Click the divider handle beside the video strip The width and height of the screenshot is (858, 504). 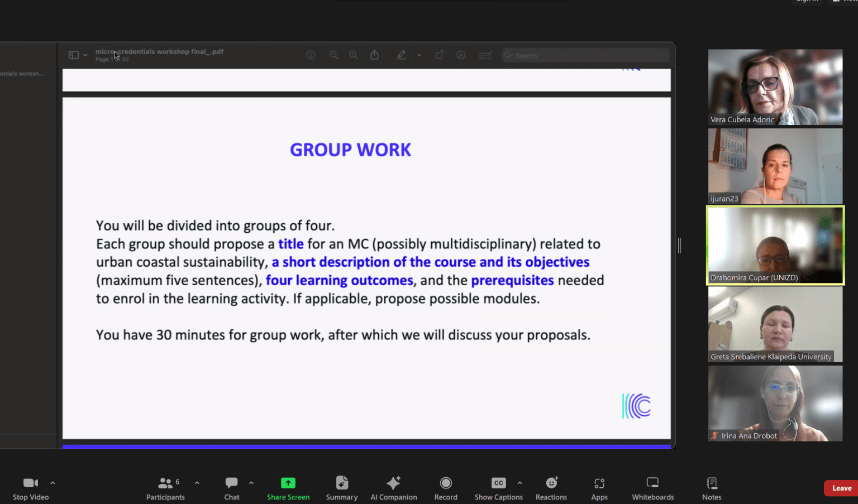click(679, 245)
